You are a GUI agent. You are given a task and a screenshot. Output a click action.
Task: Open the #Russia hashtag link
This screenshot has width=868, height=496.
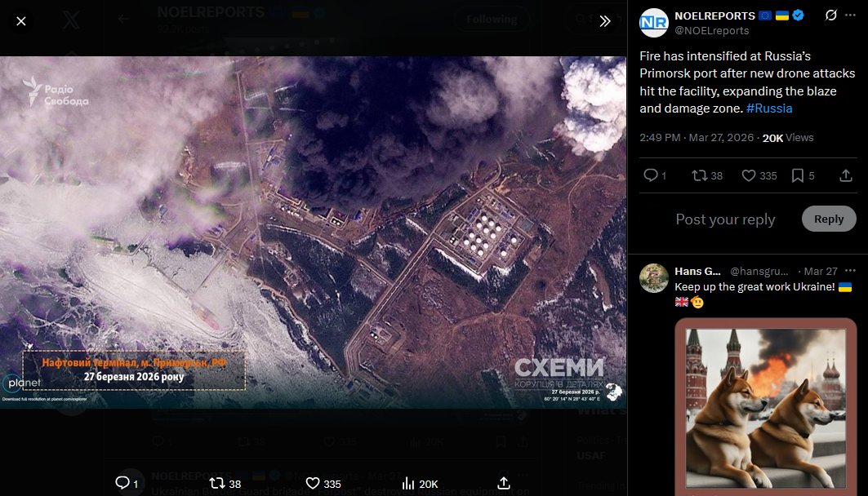(x=769, y=108)
